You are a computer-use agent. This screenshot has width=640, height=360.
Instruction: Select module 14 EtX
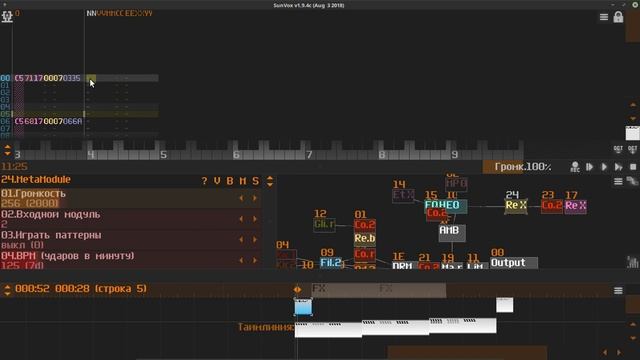pyautogui.click(x=403, y=196)
